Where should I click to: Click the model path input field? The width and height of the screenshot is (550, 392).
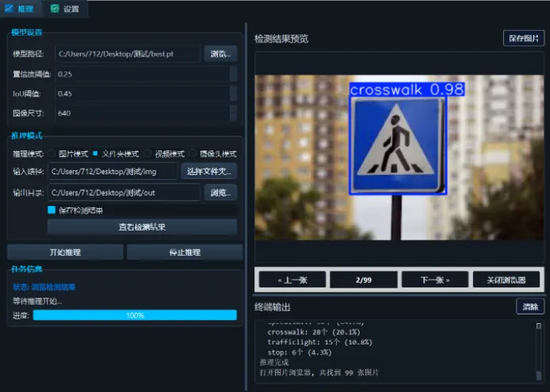point(128,54)
